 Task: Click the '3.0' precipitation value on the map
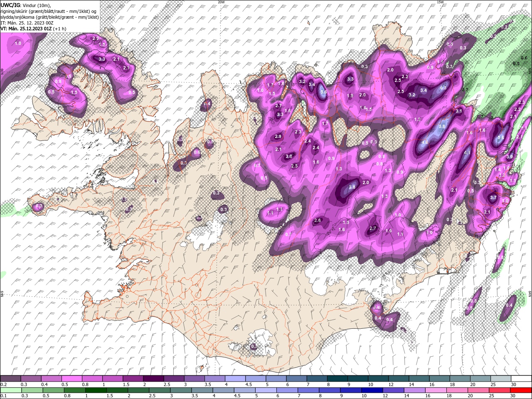click(289, 156)
